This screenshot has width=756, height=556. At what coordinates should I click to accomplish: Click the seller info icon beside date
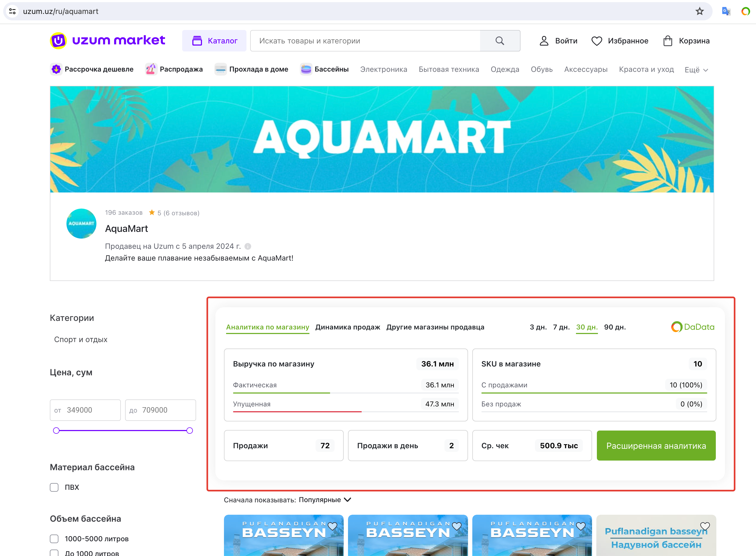pos(248,246)
